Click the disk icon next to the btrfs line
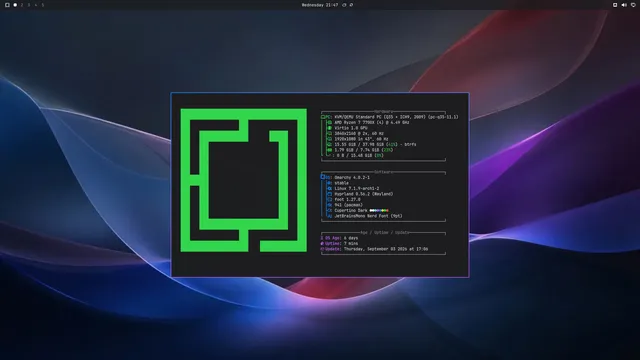This screenshot has height=360, width=640. pyautogui.click(x=330, y=144)
